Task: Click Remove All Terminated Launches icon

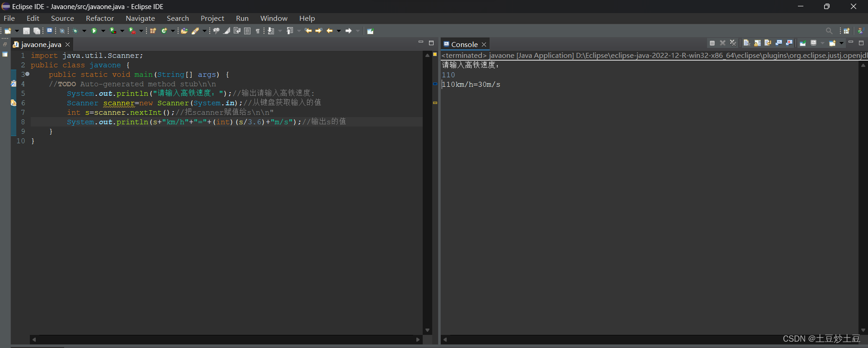Action: click(x=733, y=43)
